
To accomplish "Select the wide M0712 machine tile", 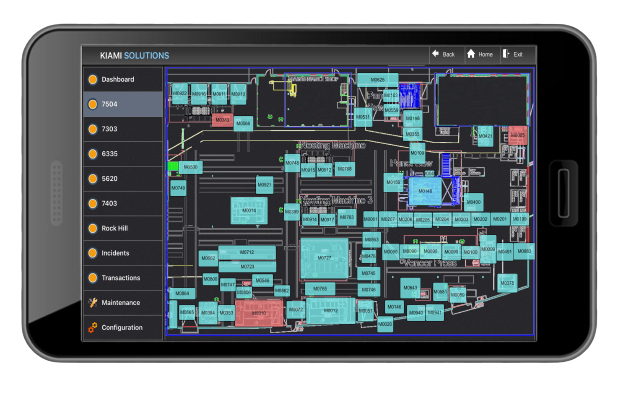I will 247,252.
